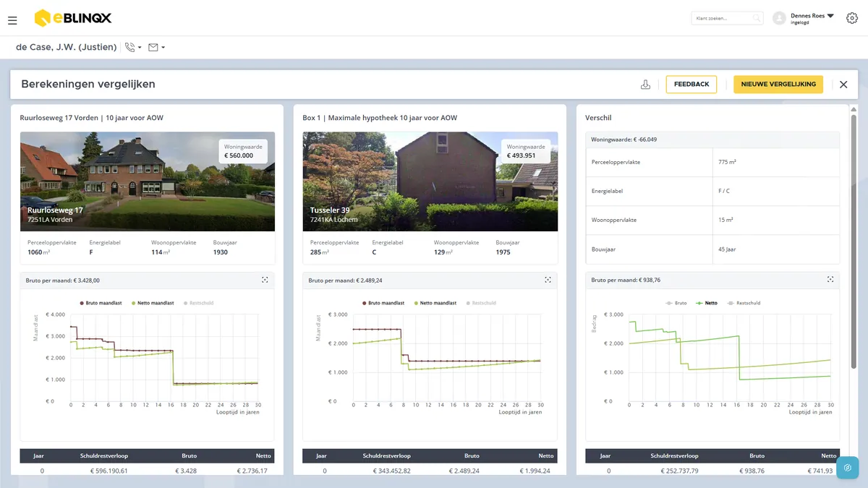Expand the Verschil chart fullscreen
The width and height of the screenshot is (868, 488).
pyautogui.click(x=830, y=280)
